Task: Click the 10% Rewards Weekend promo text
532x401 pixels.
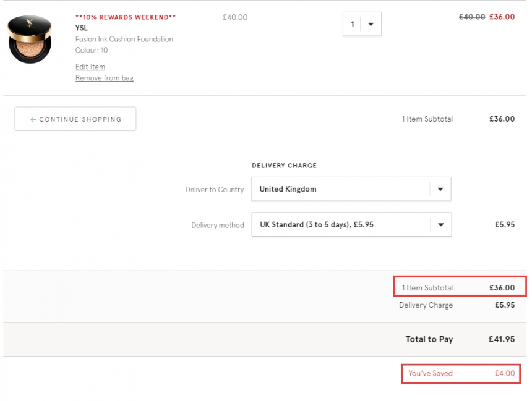Action: [x=126, y=17]
